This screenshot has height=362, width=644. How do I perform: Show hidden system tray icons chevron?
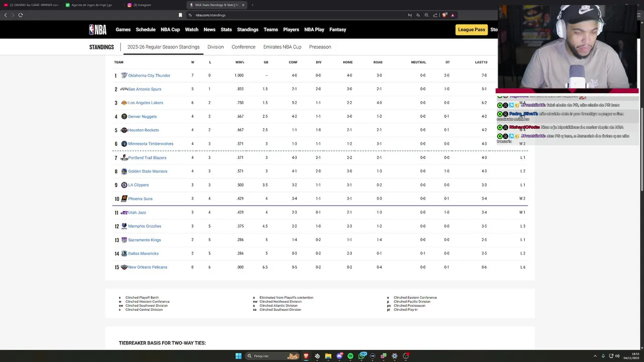pos(595,356)
